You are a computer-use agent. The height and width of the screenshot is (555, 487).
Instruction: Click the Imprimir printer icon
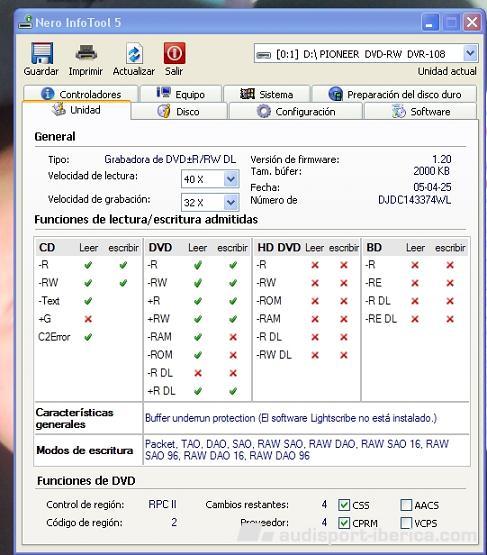click(86, 53)
